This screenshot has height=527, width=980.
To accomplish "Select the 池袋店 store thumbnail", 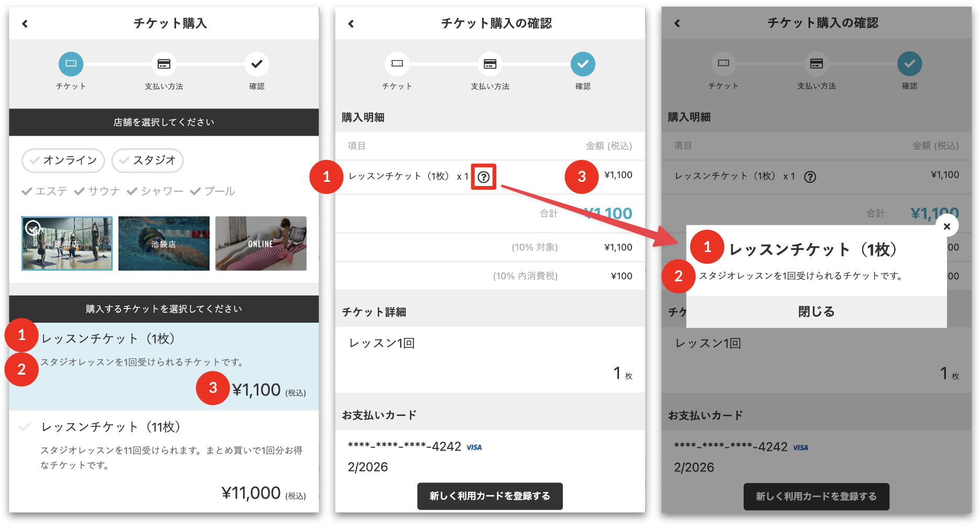I will tap(164, 244).
